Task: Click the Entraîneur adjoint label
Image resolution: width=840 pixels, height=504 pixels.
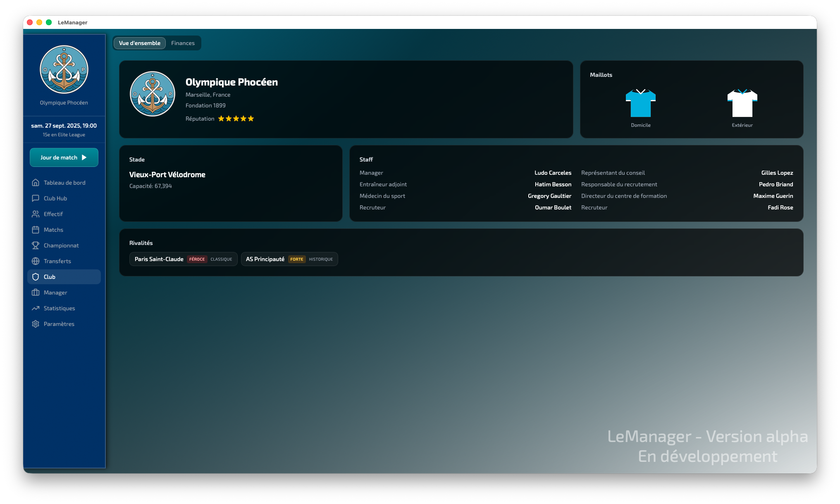Action: point(383,184)
